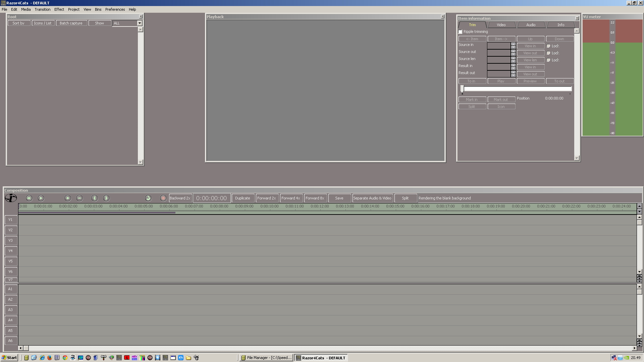Enable the Ripple trimming checkbox
The image size is (644, 362).
point(461,32)
